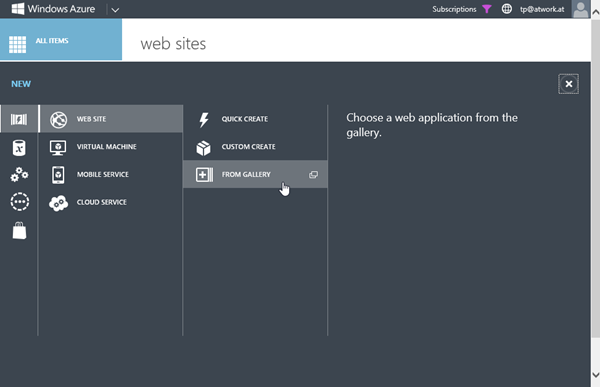Click the Windows Azure logo icon
The height and width of the screenshot is (387, 600).
[x=18, y=8]
